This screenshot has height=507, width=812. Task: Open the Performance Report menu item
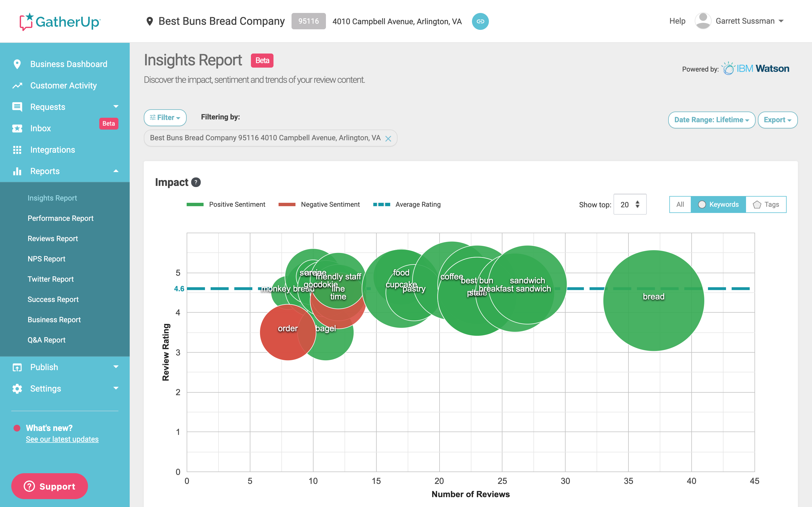coord(60,218)
